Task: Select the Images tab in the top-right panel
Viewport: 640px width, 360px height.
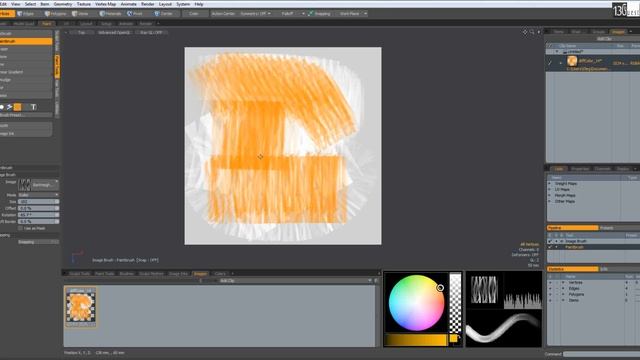Action: point(618,31)
